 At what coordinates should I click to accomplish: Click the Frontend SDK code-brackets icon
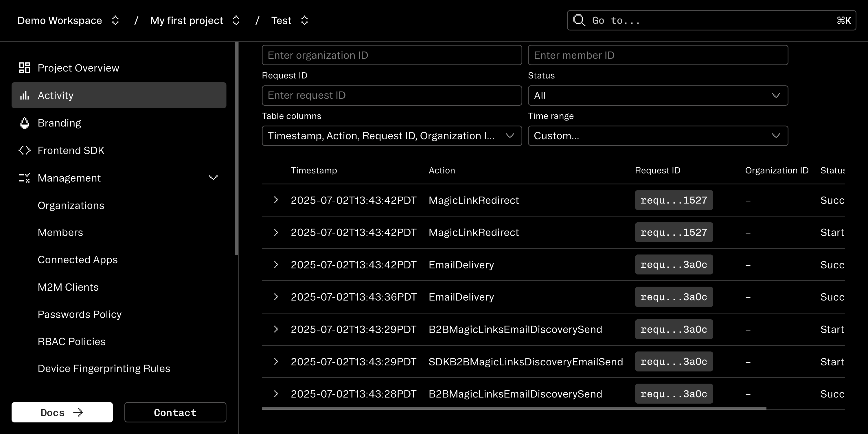(24, 150)
